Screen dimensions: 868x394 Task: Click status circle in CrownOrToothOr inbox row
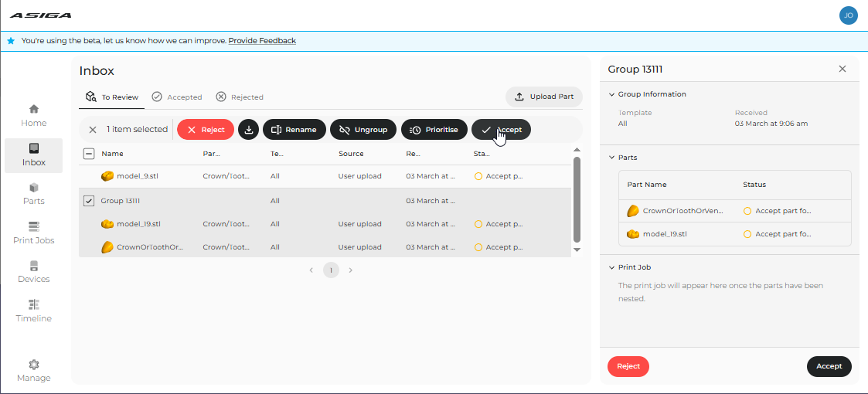pyautogui.click(x=479, y=247)
